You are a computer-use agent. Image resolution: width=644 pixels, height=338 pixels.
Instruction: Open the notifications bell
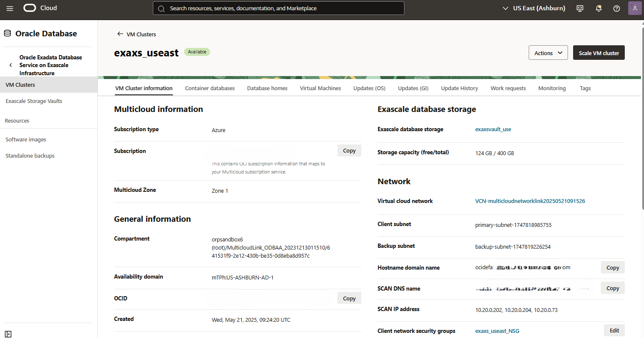[x=598, y=8]
